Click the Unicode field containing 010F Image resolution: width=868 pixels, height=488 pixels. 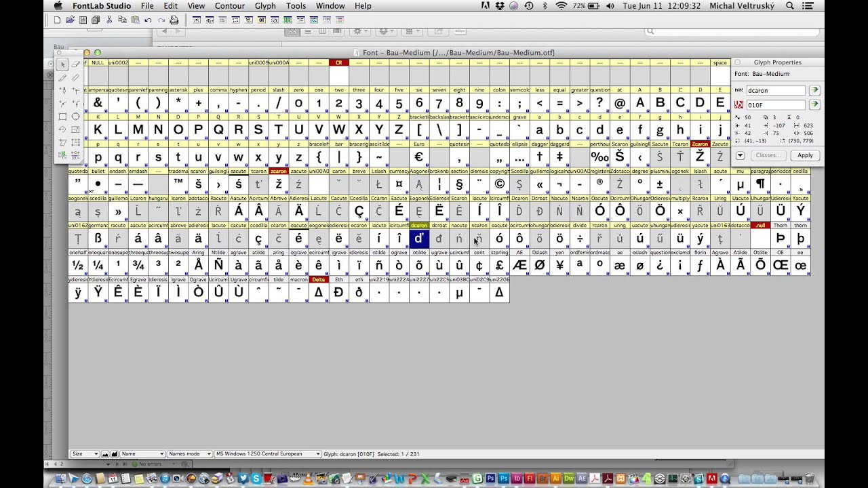coord(776,104)
